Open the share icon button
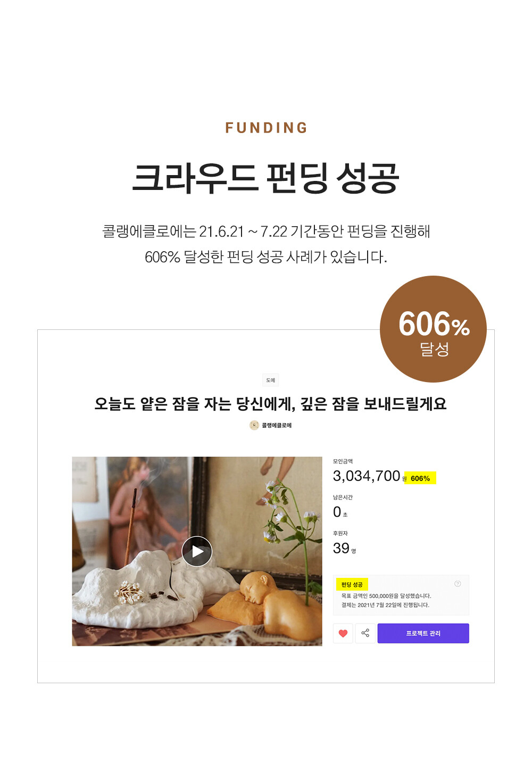The image size is (532, 779). pos(365,633)
